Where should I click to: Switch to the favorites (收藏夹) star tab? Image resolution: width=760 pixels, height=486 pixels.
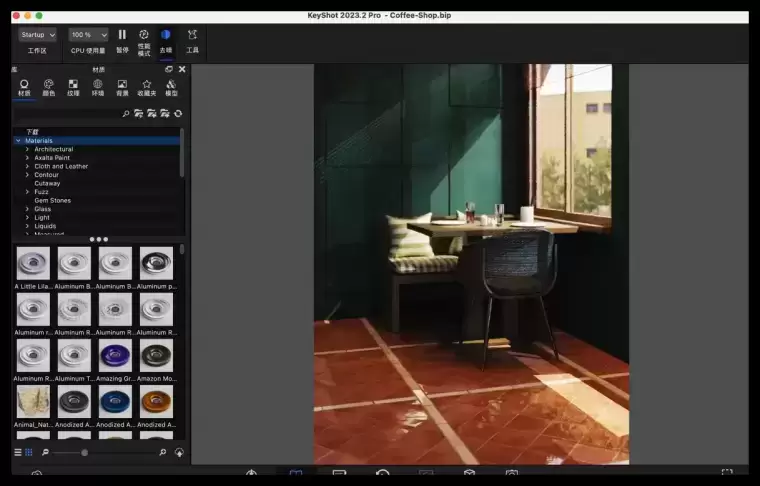pos(146,88)
